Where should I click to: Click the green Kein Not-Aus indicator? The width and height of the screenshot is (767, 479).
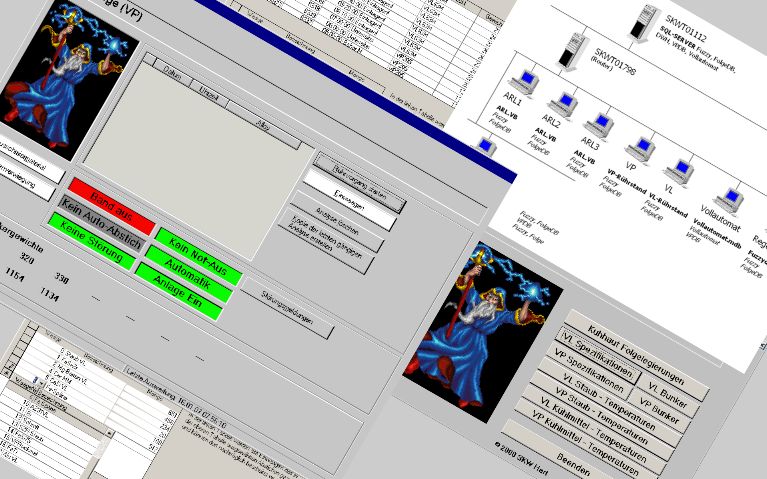click(x=198, y=256)
